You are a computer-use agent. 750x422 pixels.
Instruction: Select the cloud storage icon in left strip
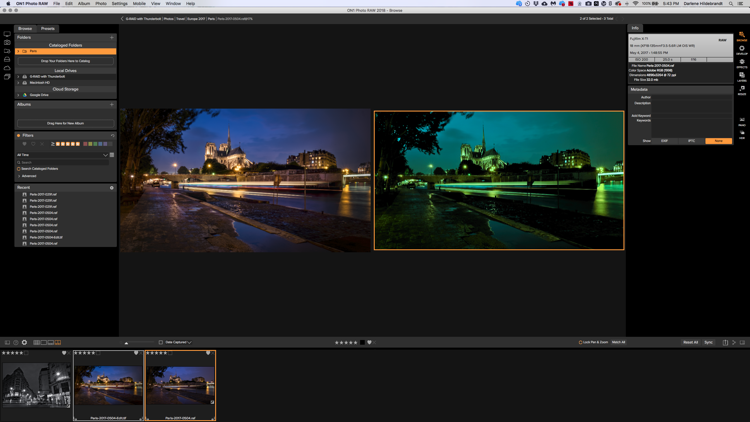[7, 68]
